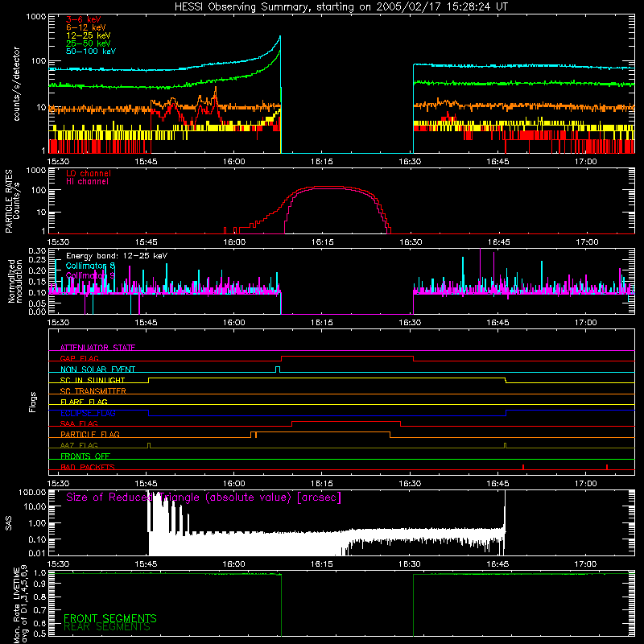Select the Collimator 8 legend label
This screenshot has width=644, height=644.
(90, 266)
